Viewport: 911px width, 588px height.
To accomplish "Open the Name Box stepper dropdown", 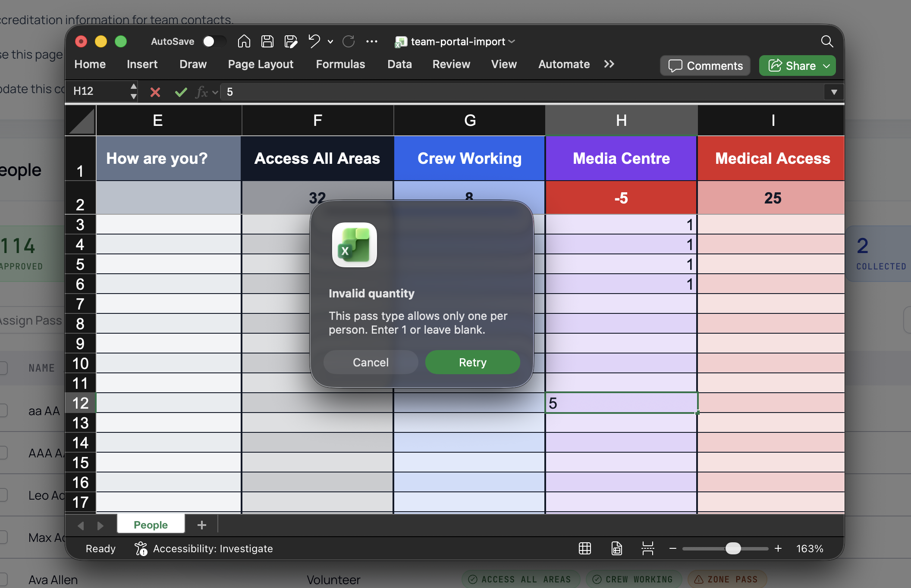I will (134, 91).
